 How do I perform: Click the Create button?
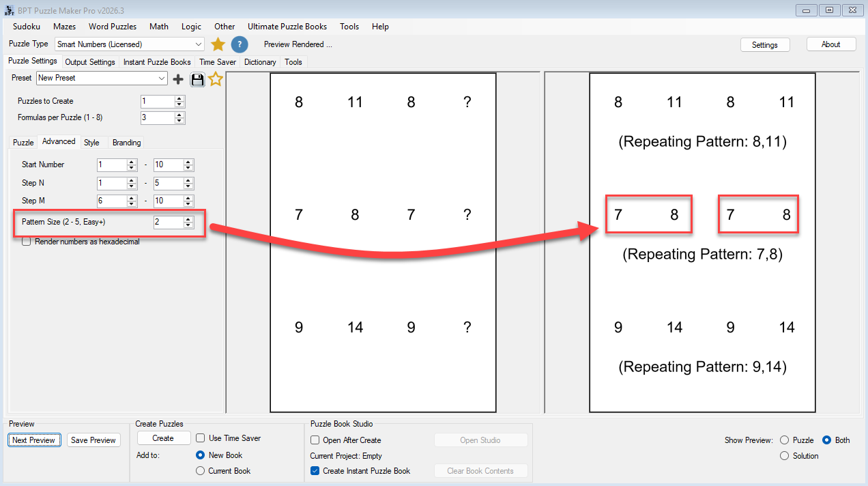coord(163,438)
